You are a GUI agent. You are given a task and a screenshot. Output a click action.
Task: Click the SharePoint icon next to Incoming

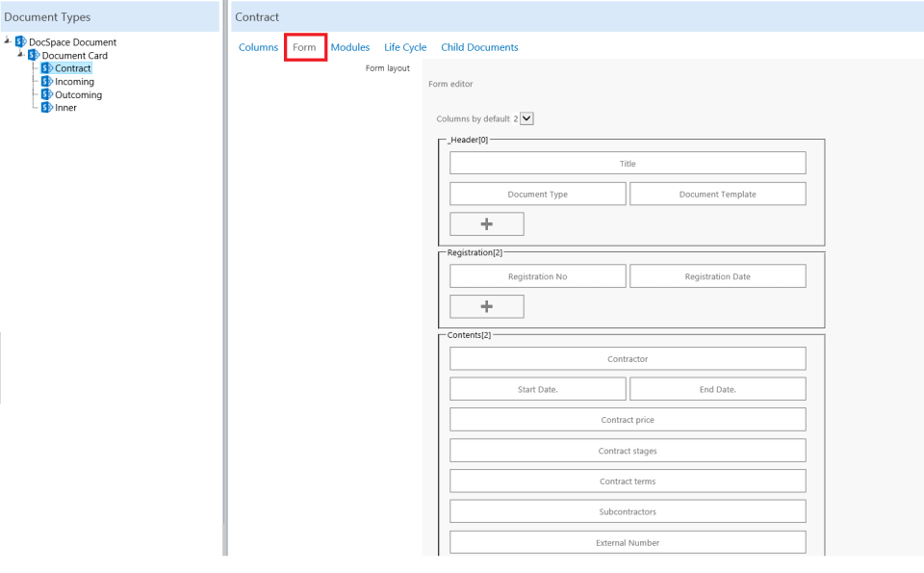pos(47,82)
